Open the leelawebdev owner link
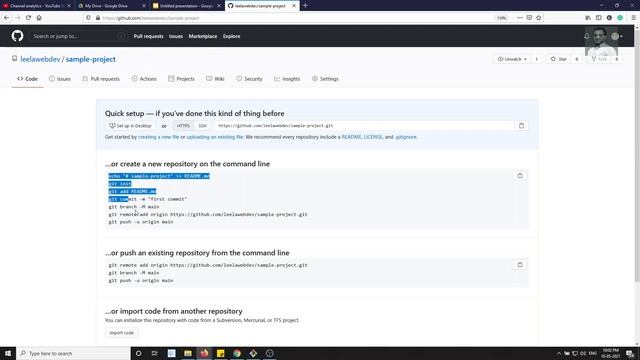This screenshot has height=360, width=640. pyautogui.click(x=40, y=59)
